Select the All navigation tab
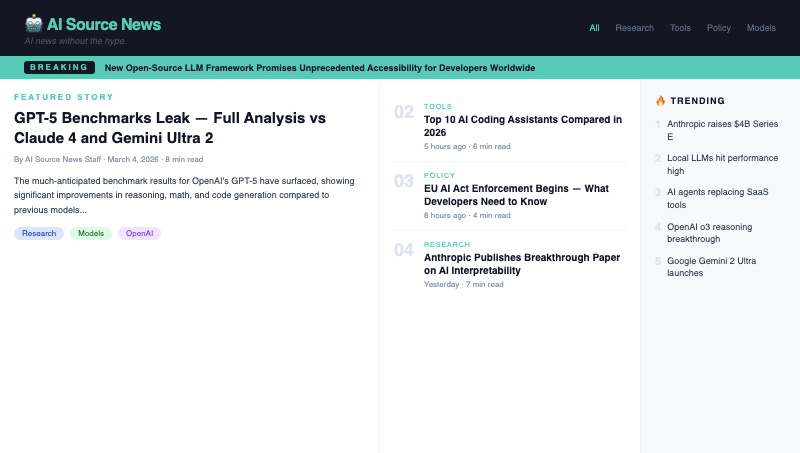The width and height of the screenshot is (800, 453). tap(595, 28)
